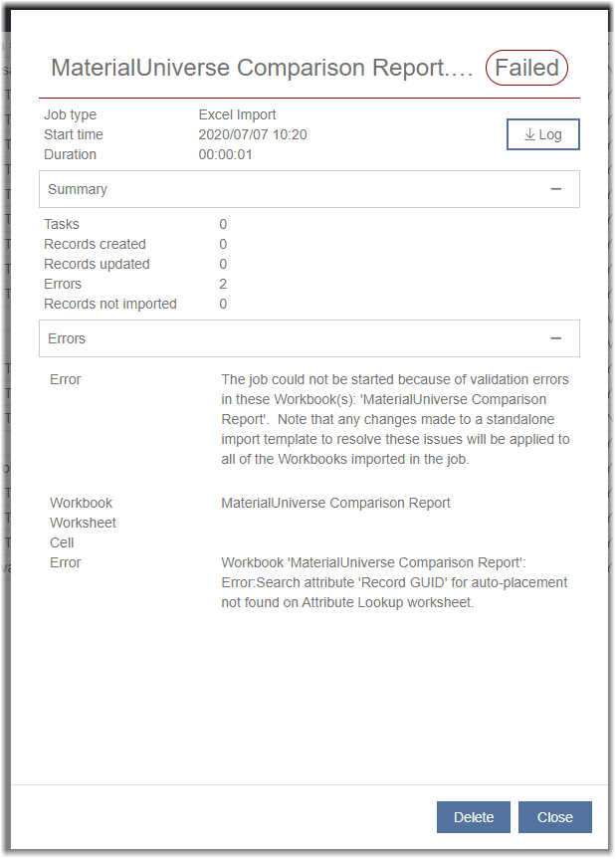Close the job details dialog
616x859 pixels.
[x=554, y=817]
